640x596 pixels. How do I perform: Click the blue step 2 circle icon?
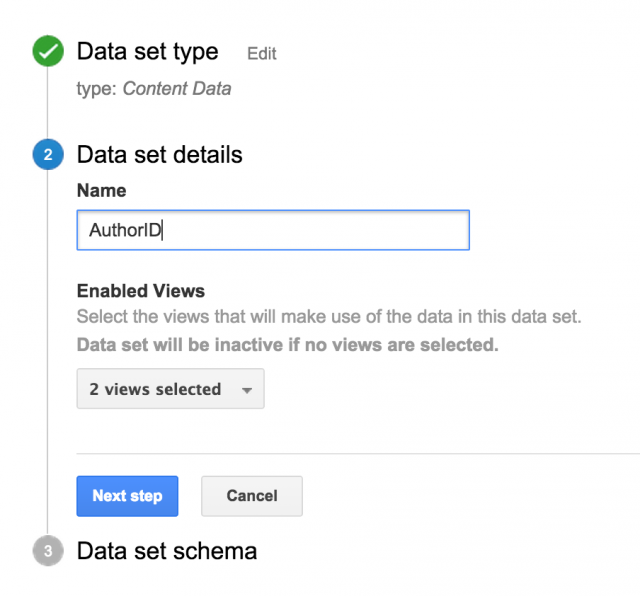48,154
